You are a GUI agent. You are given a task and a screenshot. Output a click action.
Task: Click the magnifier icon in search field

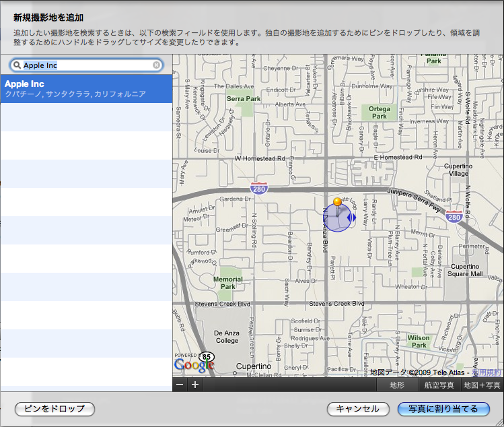click(x=17, y=65)
